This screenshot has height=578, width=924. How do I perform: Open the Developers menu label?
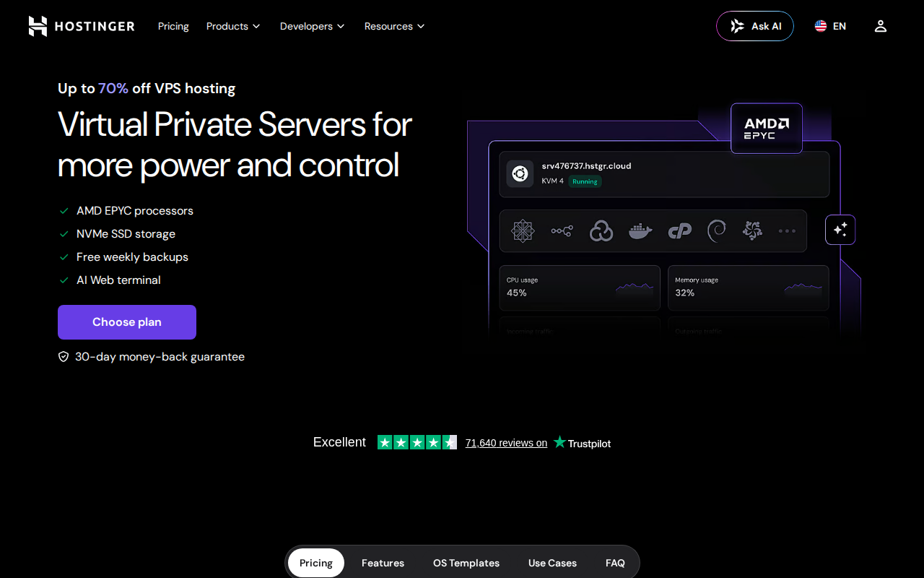click(x=306, y=26)
